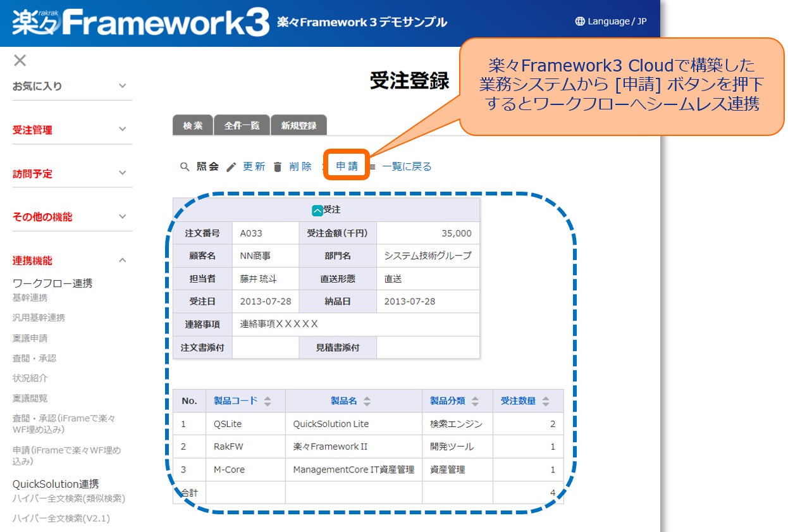Open 稟議申請 in the sidebar
This screenshot has height=532, width=788.
[30, 338]
